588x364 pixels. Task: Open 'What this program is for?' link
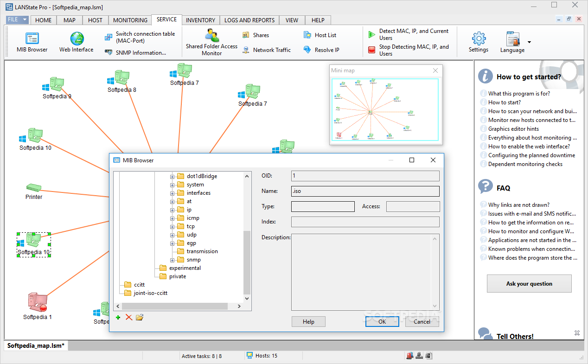[x=519, y=94]
